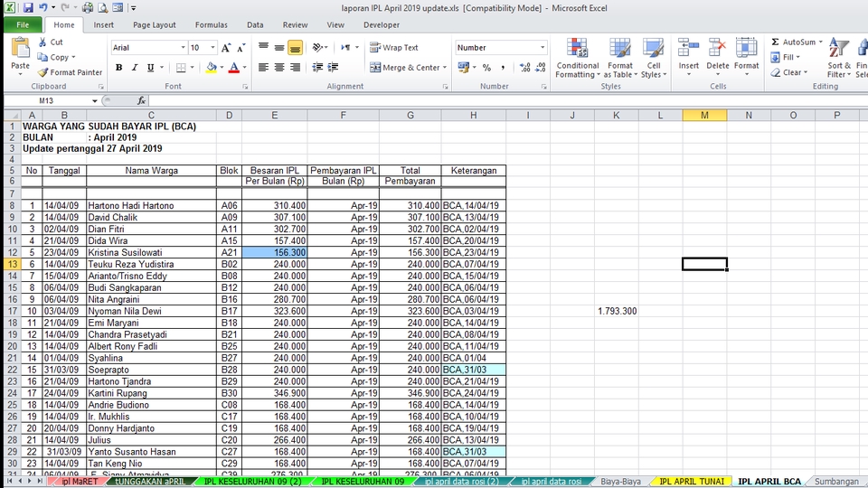Toggle Underline formatting
Image resolution: width=868 pixels, height=488 pixels.
tap(151, 68)
